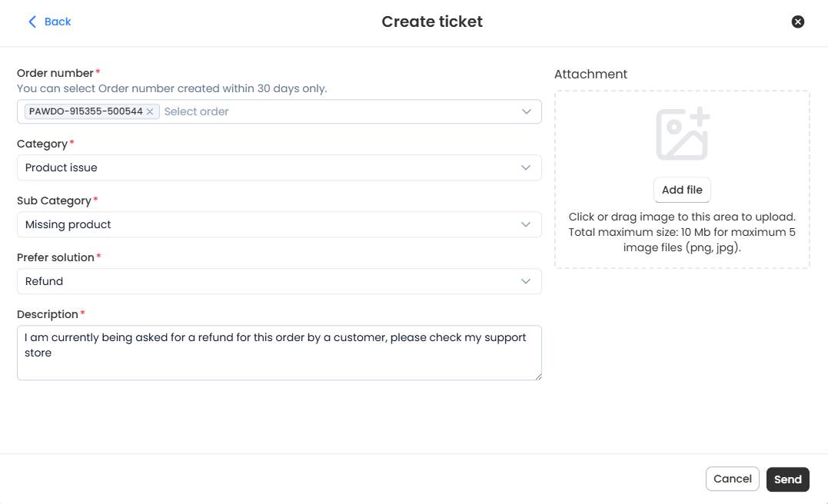This screenshot has height=504, width=828.
Task: Remove the PAWDO-915355-500544 order tag
Action: (150, 111)
